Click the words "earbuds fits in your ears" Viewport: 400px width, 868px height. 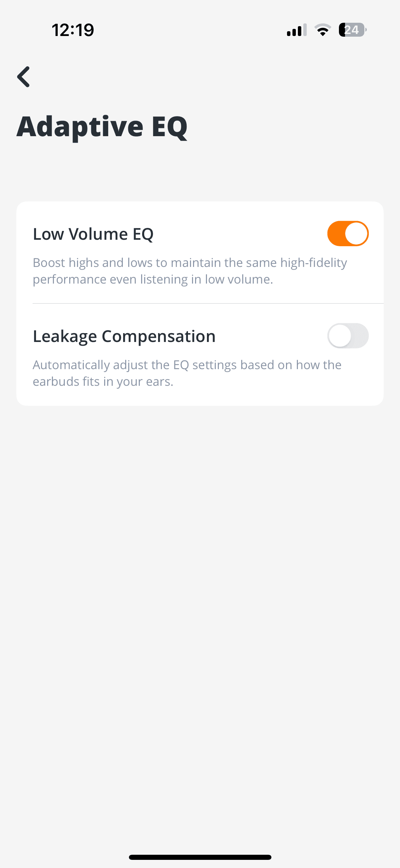(103, 382)
